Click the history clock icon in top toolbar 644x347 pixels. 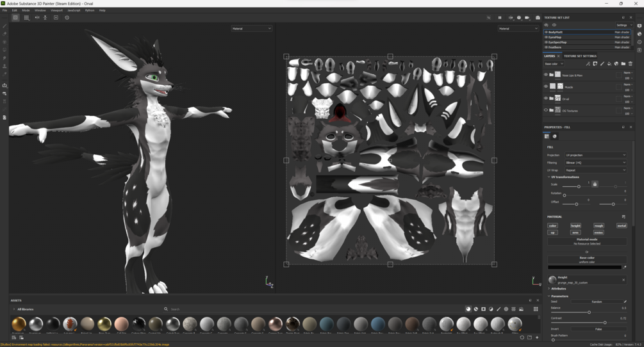pyautogui.click(x=67, y=18)
